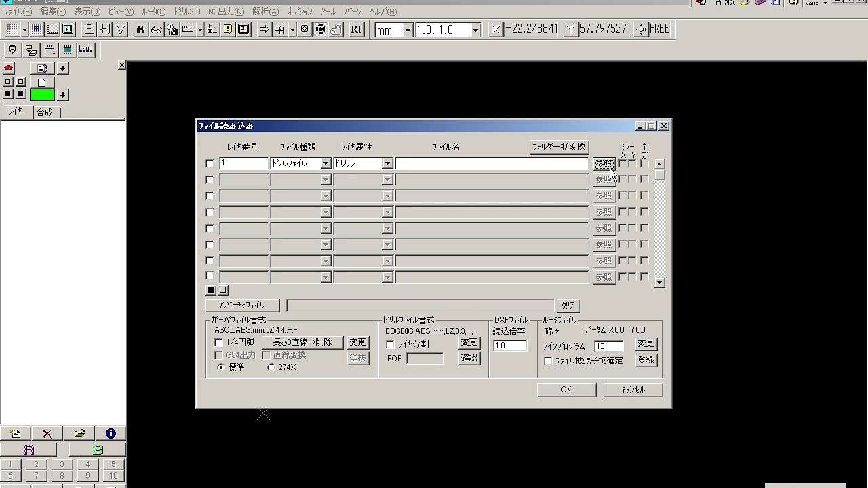Open the 1.0, 1.0 grid size dropdown
The width and height of the screenshot is (868, 488).
click(x=475, y=30)
